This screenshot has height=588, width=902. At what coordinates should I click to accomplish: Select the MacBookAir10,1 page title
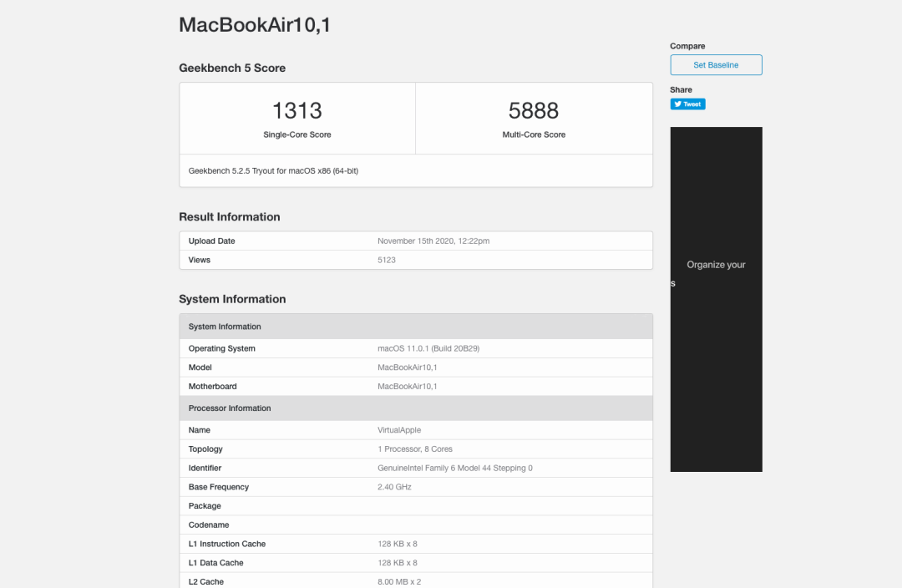coord(254,25)
